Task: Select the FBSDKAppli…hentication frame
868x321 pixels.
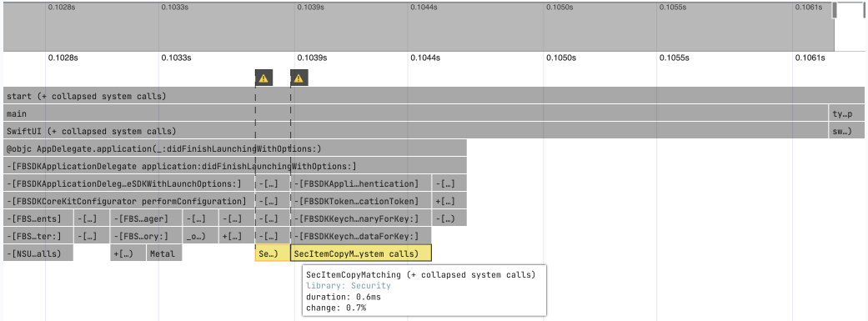Action: (361, 183)
